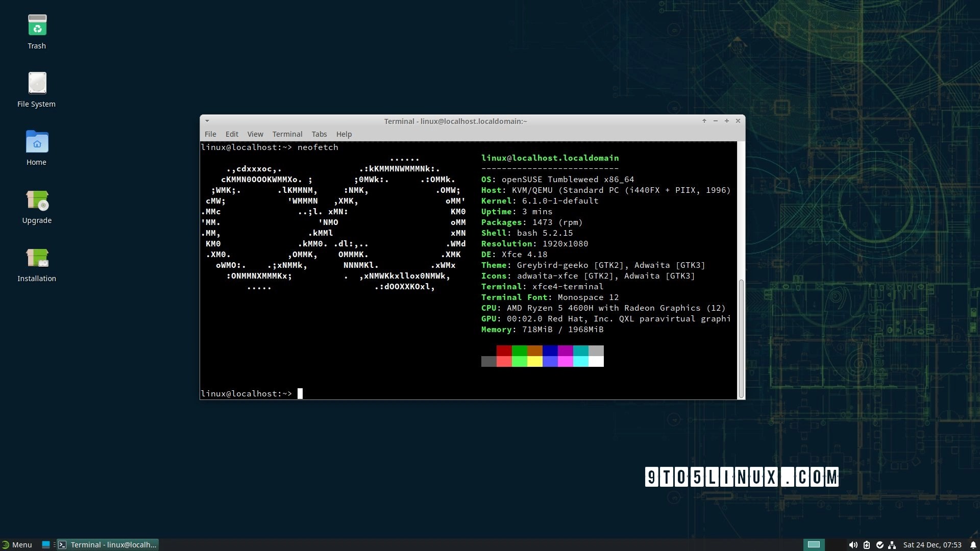Click the yellow color block in neofetch output
Viewport: 980px width, 551px height.
tap(534, 362)
